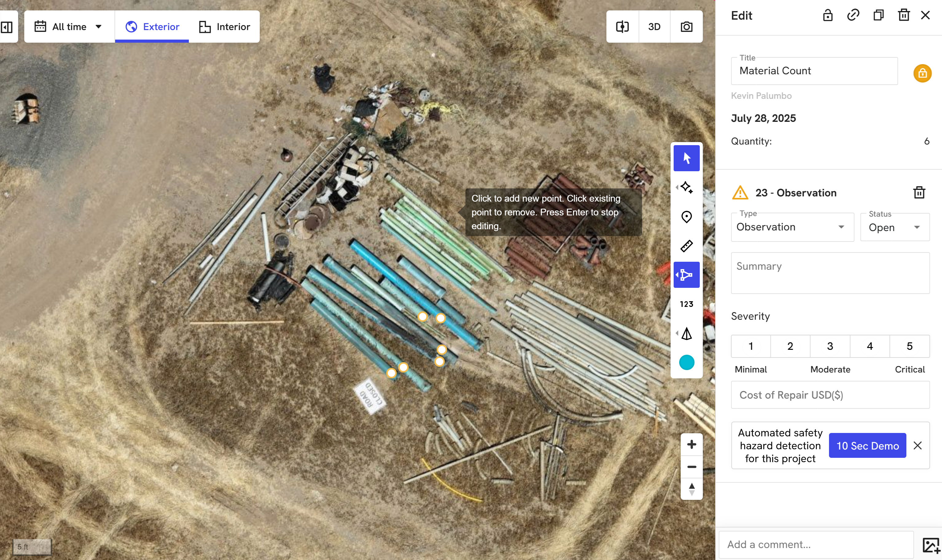Open the teal color swatch picker
This screenshot has width=942, height=560.
686,362
